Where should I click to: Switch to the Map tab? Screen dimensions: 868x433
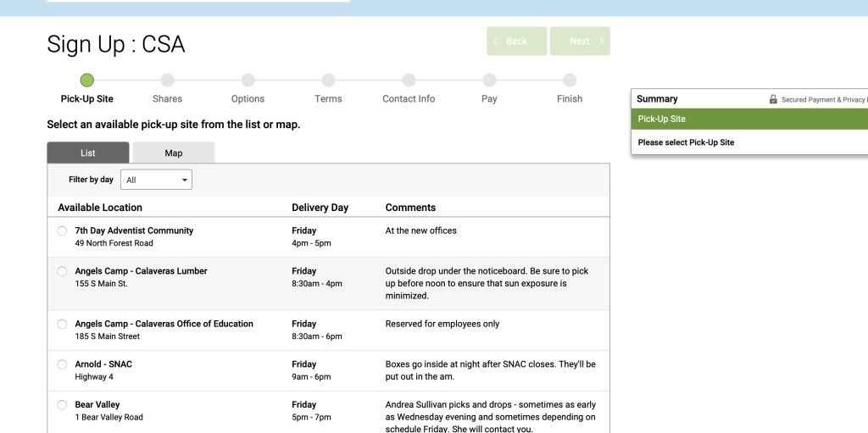173,153
